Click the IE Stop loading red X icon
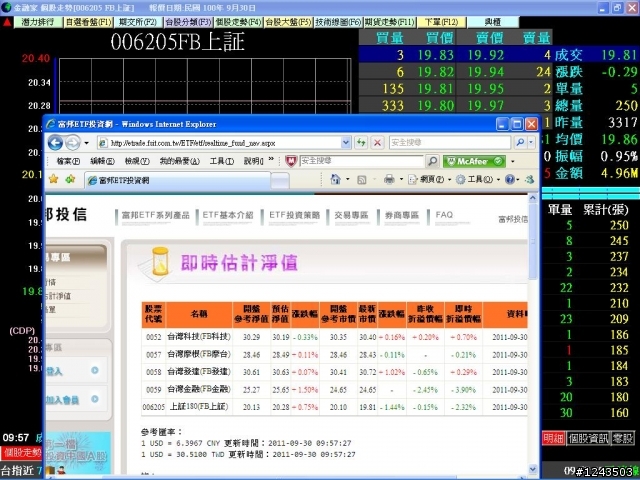Image resolution: width=640 pixels, height=480 pixels. click(x=378, y=142)
